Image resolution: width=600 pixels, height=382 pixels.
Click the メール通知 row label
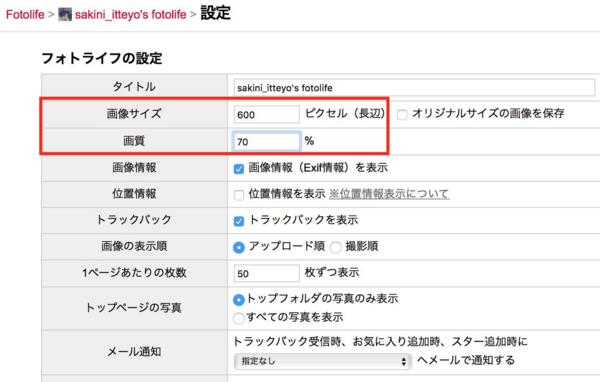(x=134, y=351)
